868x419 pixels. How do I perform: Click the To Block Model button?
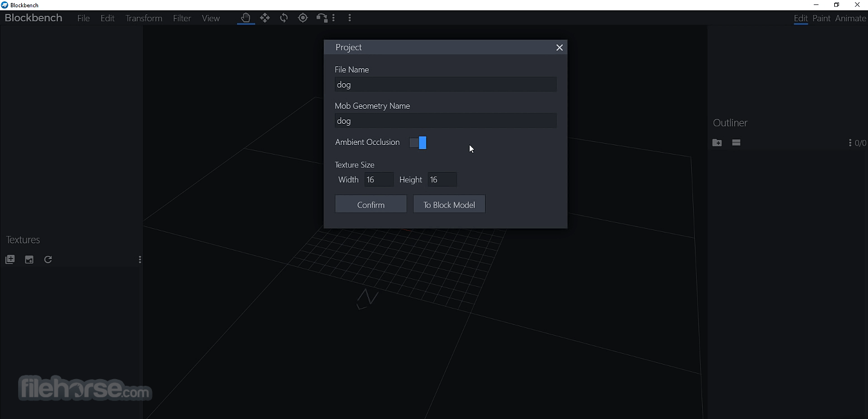pos(449,204)
